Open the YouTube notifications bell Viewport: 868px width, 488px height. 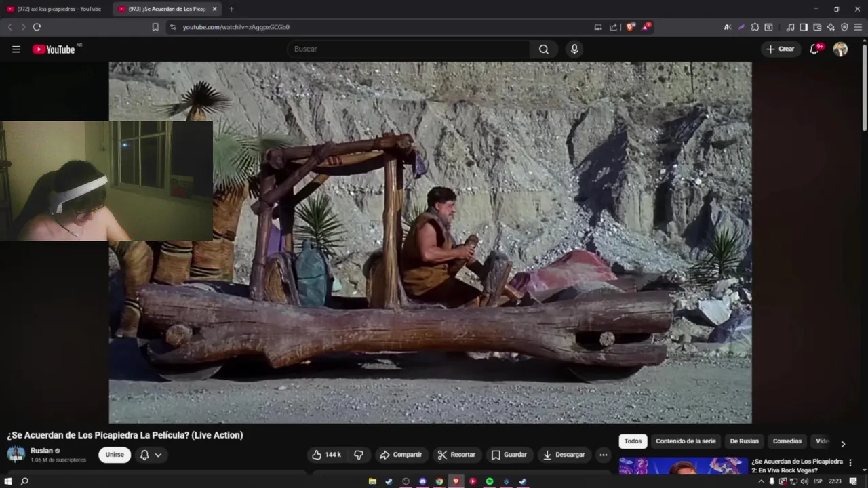(x=815, y=49)
